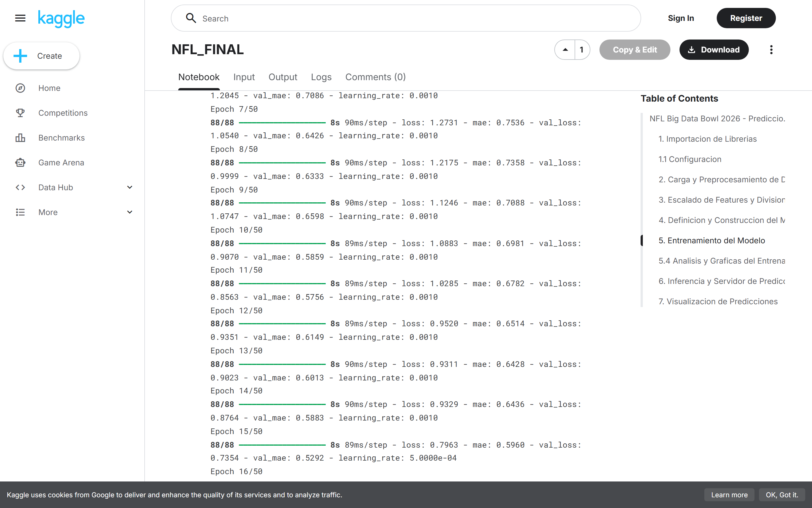Click the 'Epoch 13/50' log line
Image resolution: width=812 pixels, height=508 pixels.
pos(236,351)
